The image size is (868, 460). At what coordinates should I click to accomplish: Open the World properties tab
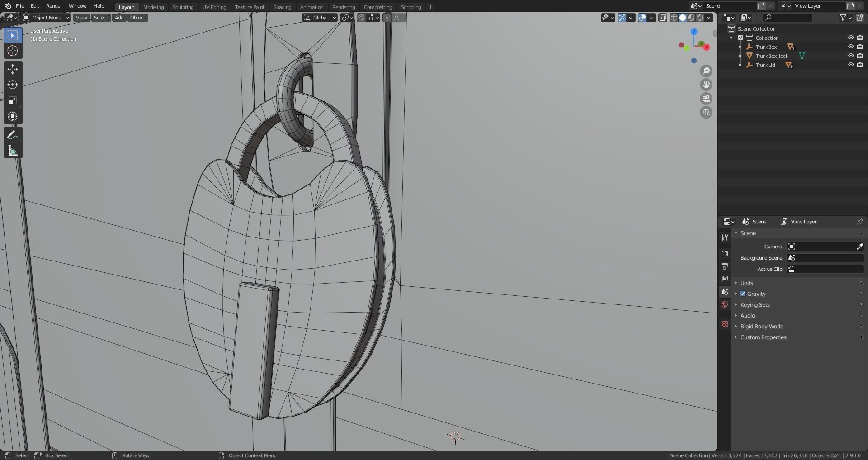click(725, 304)
